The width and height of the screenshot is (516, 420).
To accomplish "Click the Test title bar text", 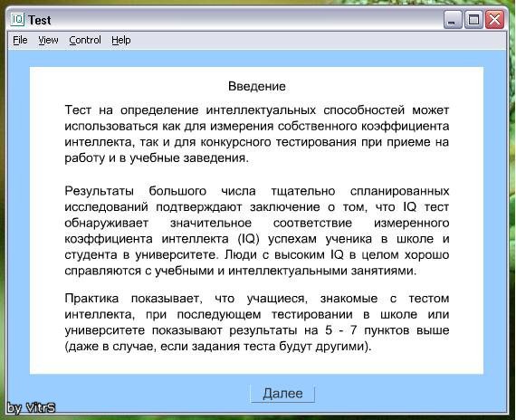I will pos(40,20).
